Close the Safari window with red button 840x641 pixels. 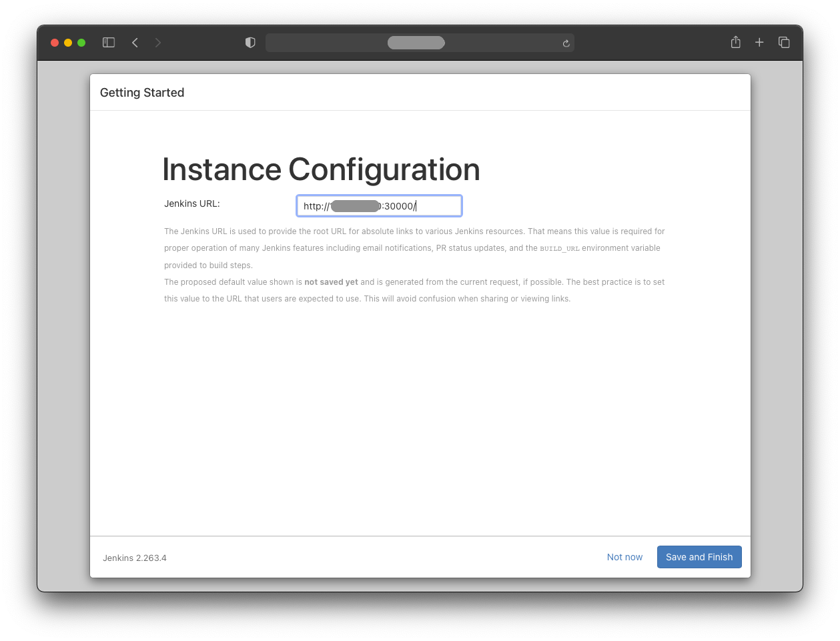click(55, 43)
